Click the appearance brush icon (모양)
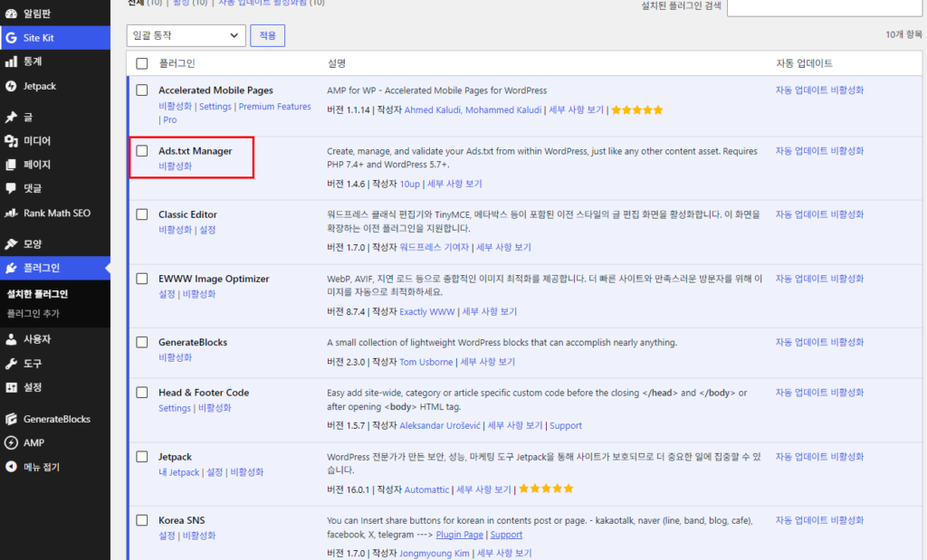The width and height of the screenshot is (927, 560). point(11,244)
